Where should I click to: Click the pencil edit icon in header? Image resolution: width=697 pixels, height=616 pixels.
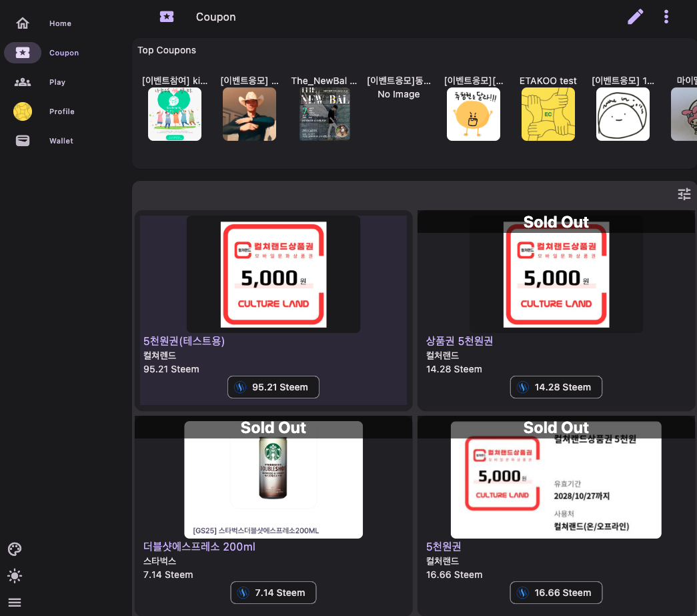coord(635,17)
